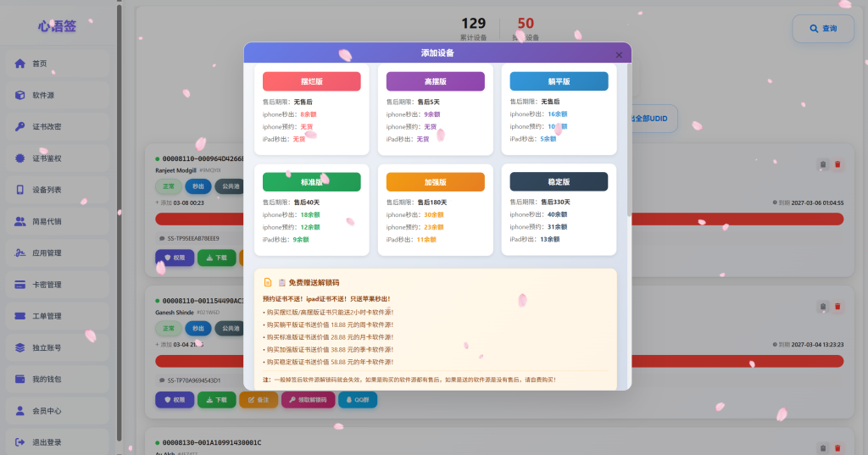Select the 高摆版 plan button
This screenshot has height=455, width=868.
[435, 81]
